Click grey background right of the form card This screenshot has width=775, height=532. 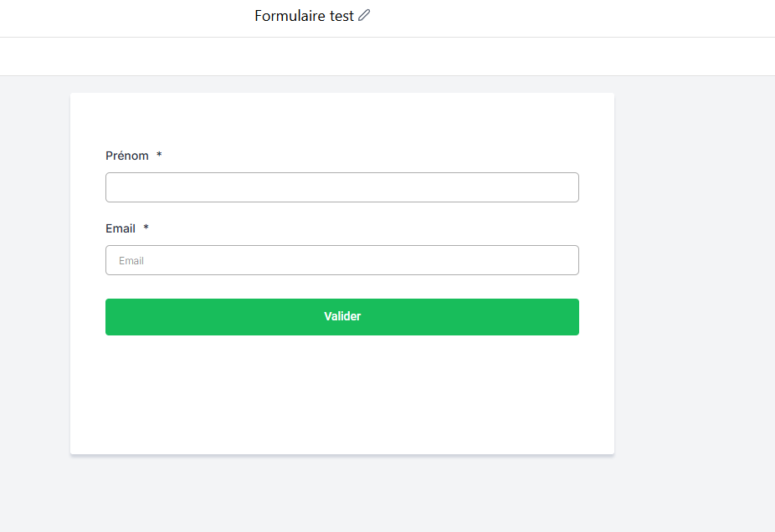tap(695, 276)
